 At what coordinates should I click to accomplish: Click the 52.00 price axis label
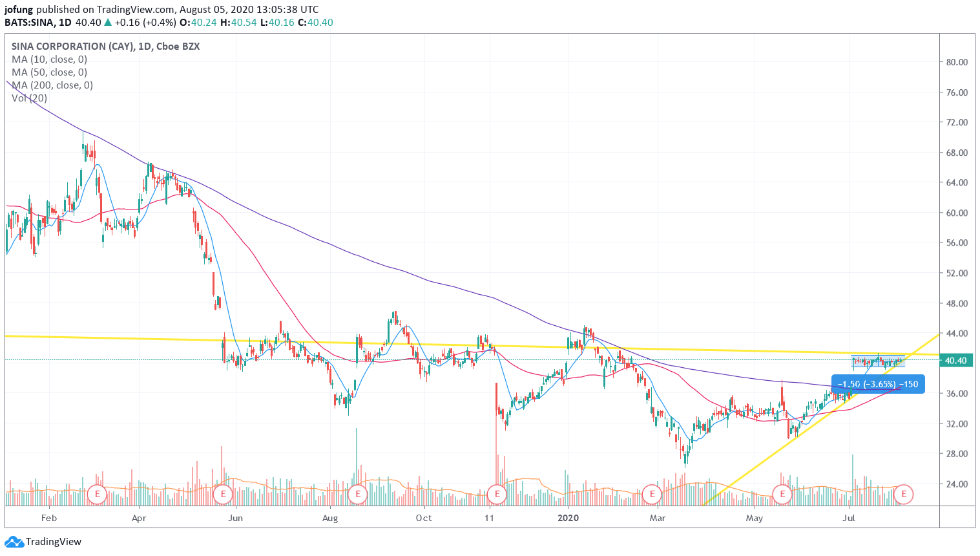[957, 273]
